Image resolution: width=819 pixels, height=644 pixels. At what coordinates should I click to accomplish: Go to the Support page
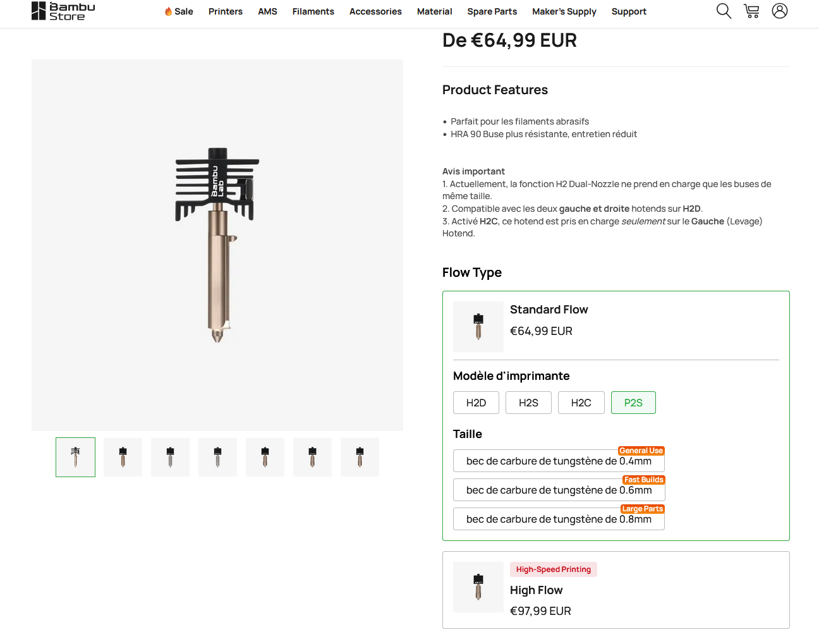629,11
